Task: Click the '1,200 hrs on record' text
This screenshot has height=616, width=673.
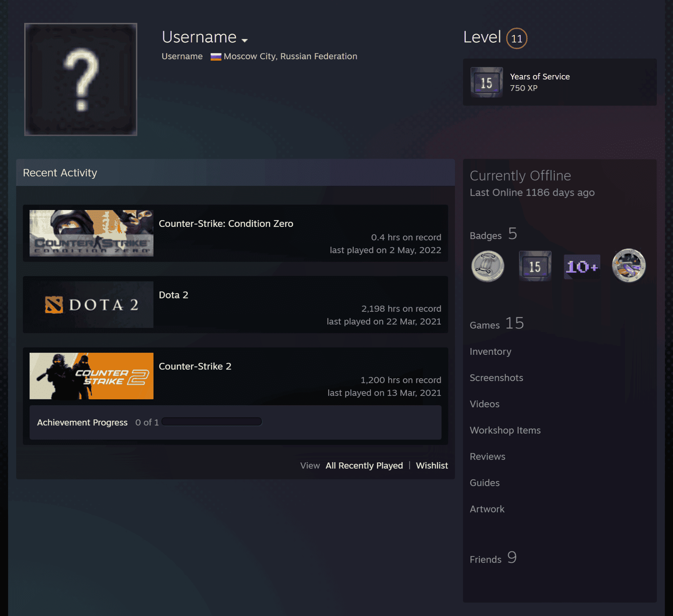Action: click(x=401, y=380)
